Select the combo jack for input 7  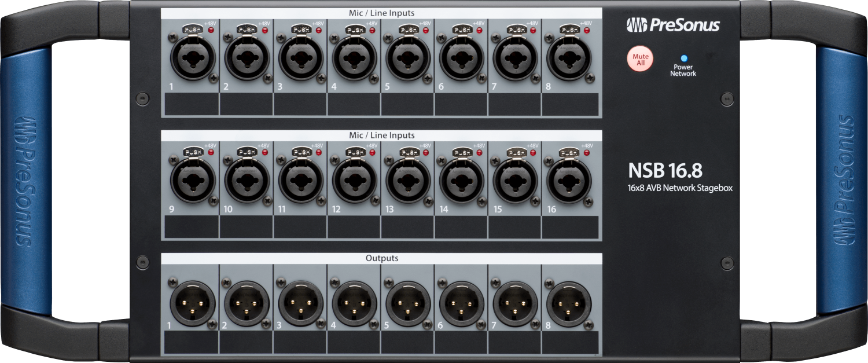pyautogui.click(x=516, y=58)
